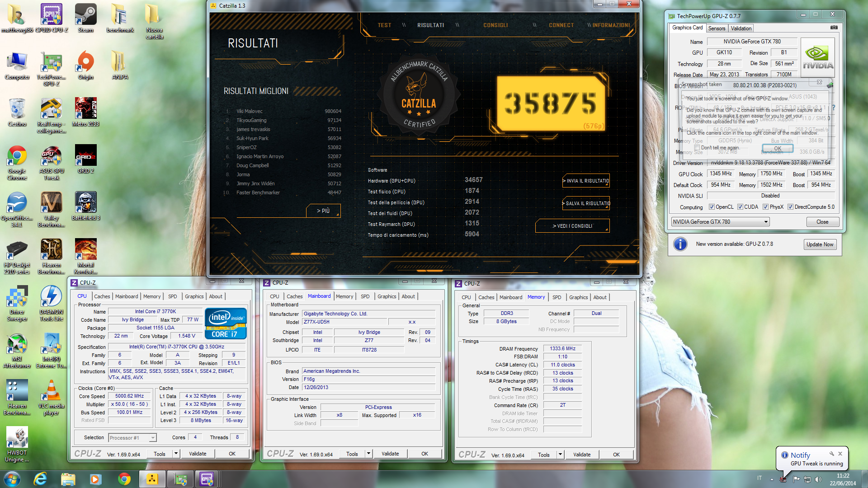Viewport: 868px width, 488px height.
Task: Open Tools dropdown arrow in Mainboard window
Action: coord(369,454)
